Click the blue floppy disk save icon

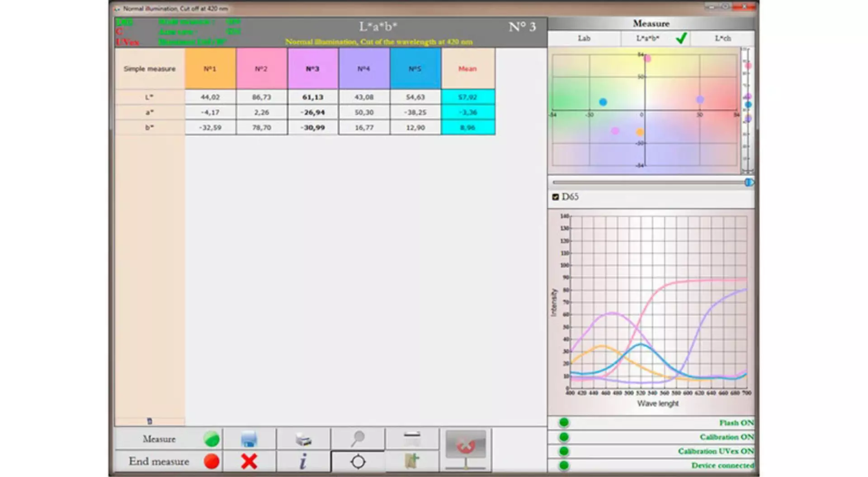click(x=249, y=439)
